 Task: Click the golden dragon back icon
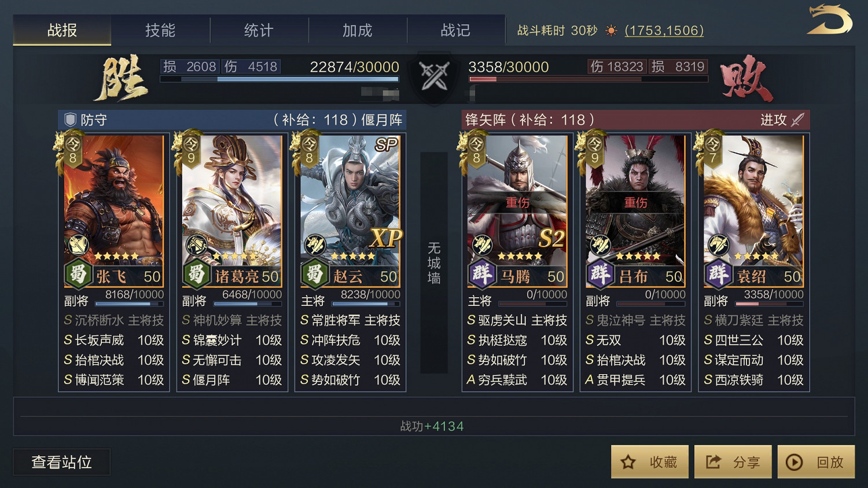tap(830, 20)
